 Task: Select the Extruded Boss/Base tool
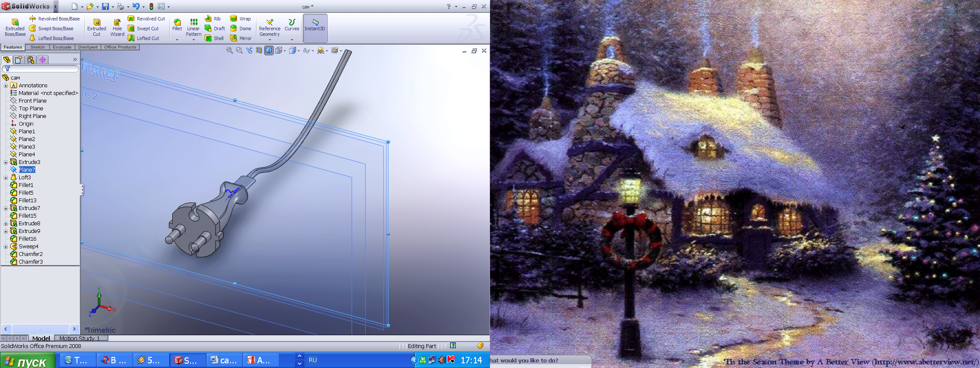pyautogui.click(x=15, y=28)
